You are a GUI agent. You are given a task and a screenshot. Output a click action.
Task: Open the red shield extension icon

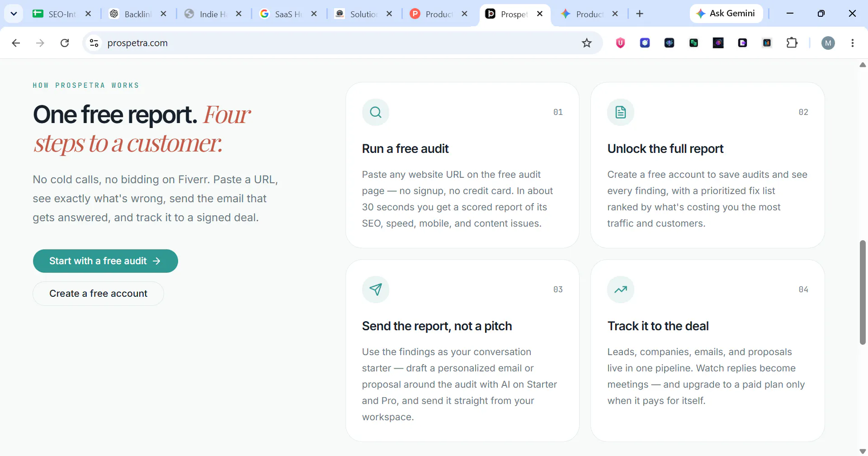pos(620,43)
